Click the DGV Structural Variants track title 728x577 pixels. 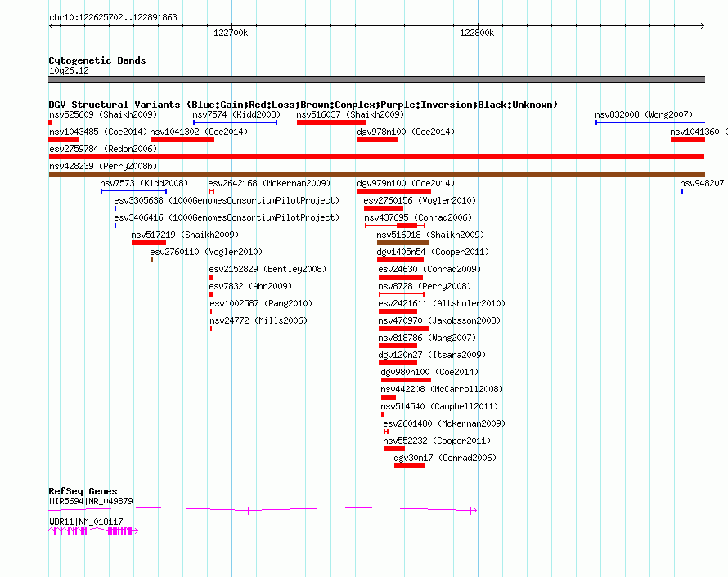[x=303, y=105]
